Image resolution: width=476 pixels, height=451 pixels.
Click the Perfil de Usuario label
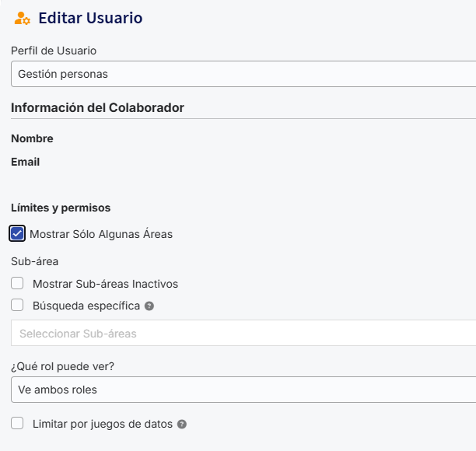54,51
